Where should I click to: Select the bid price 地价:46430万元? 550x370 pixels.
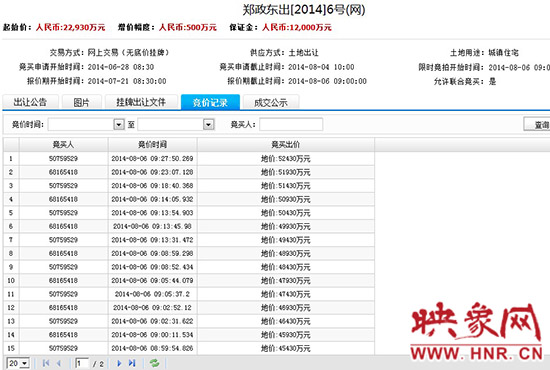(286, 321)
